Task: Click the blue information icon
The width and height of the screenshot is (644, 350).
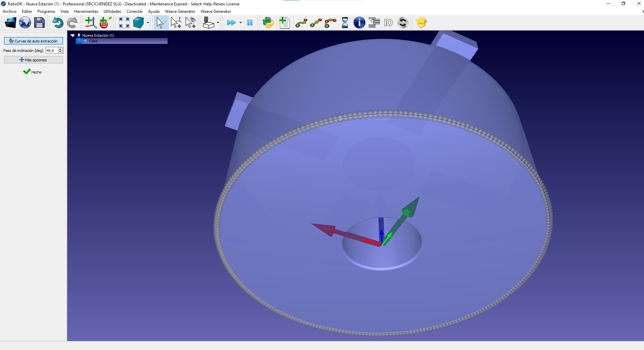Action: (x=359, y=23)
